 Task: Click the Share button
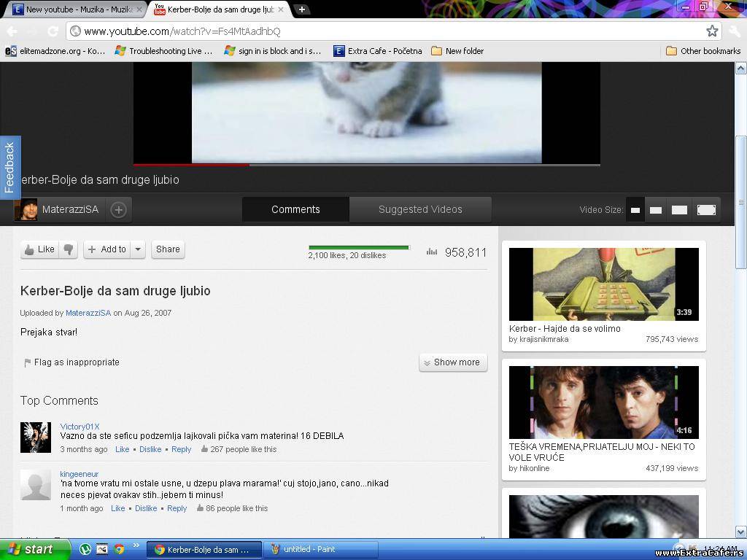coord(168,249)
